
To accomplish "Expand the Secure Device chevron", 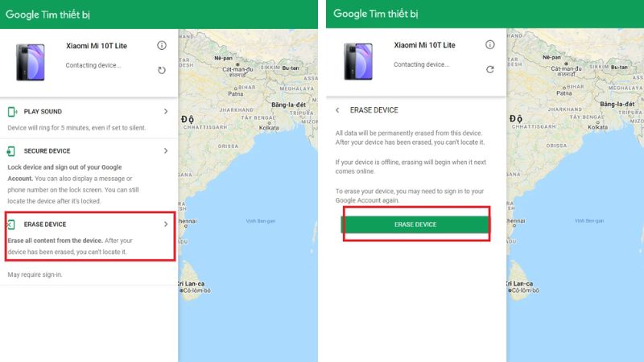I will (166, 150).
